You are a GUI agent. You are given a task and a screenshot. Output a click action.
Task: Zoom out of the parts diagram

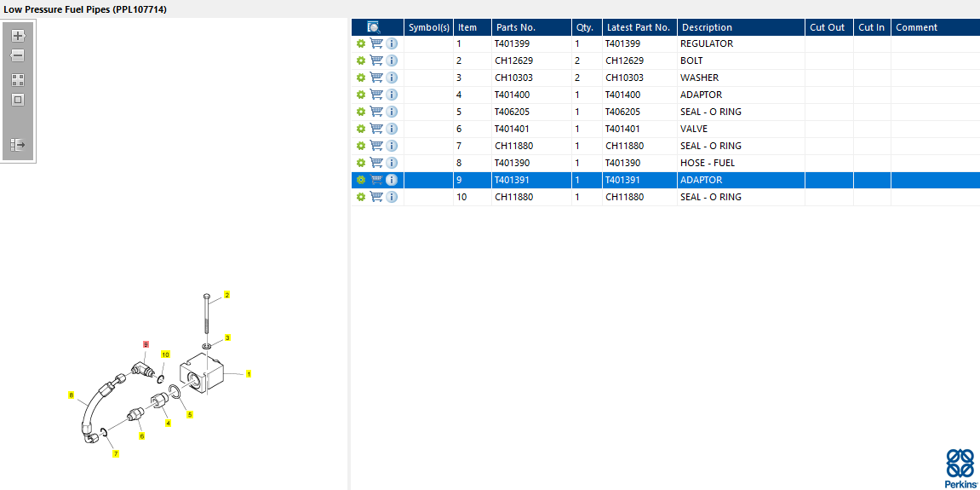pos(18,55)
